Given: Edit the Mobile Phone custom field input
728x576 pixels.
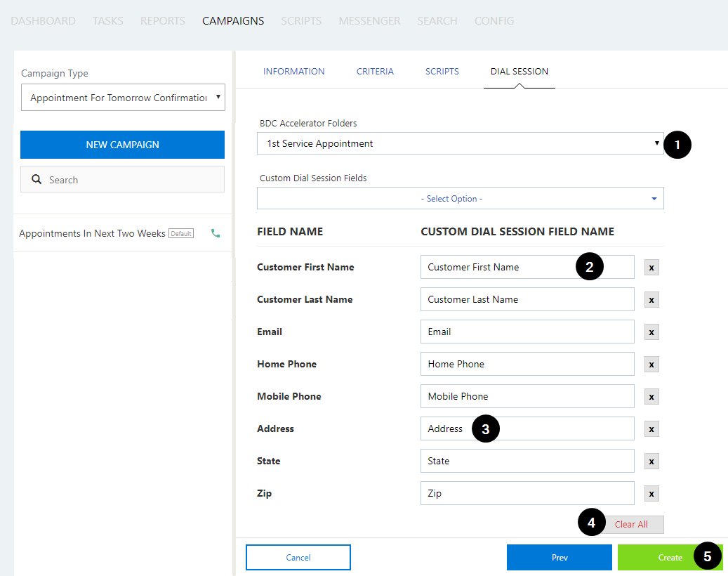Looking at the screenshot, I should click(527, 396).
